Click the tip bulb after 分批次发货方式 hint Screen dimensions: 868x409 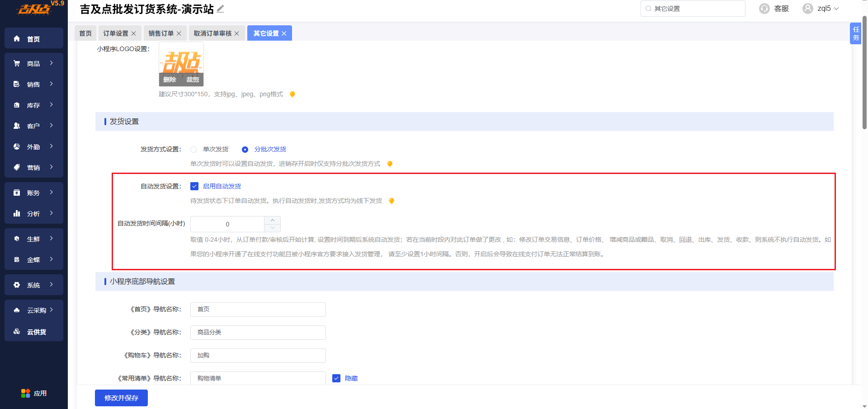click(x=390, y=164)
